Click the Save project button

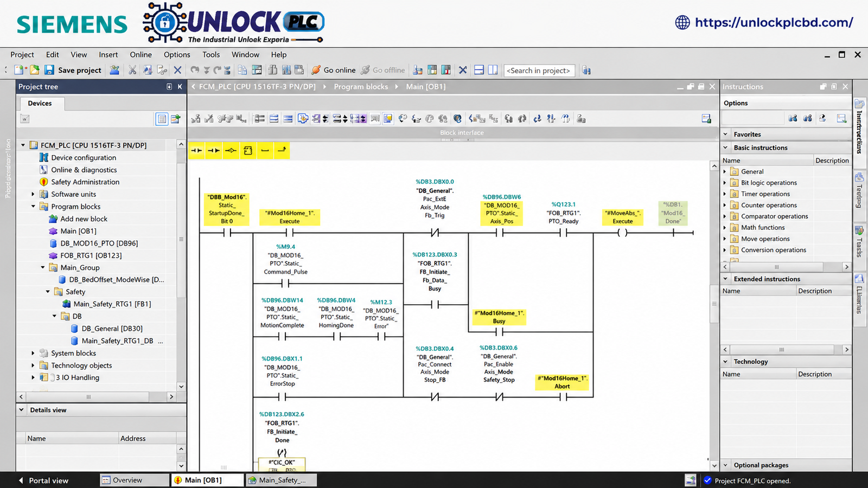click(73, 70)
